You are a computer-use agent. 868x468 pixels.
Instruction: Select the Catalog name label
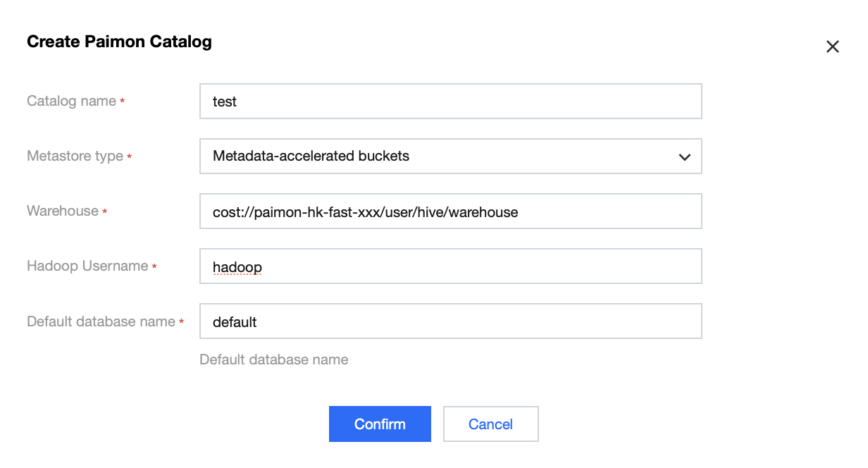click(71, 101)
